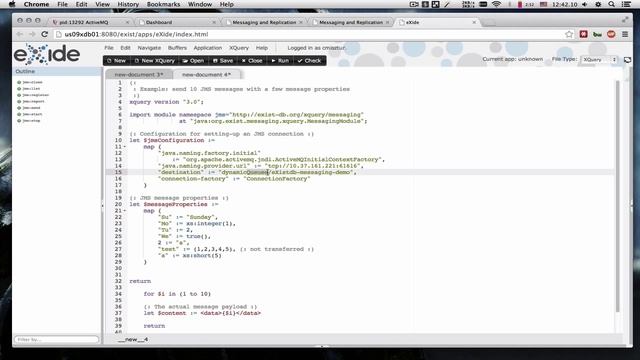Open the eXide Help menu
Viewport: 640px width, 360px height.
coord(262,48)
